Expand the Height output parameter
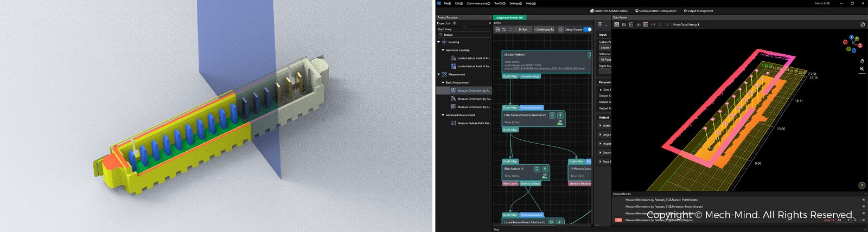The image size is (868, 232). click(x=600, y=144)
